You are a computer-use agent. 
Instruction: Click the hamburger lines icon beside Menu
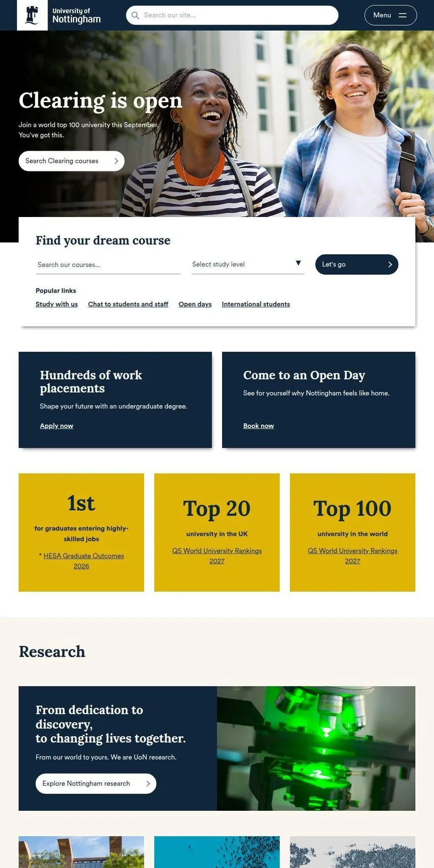pos(403,15)
